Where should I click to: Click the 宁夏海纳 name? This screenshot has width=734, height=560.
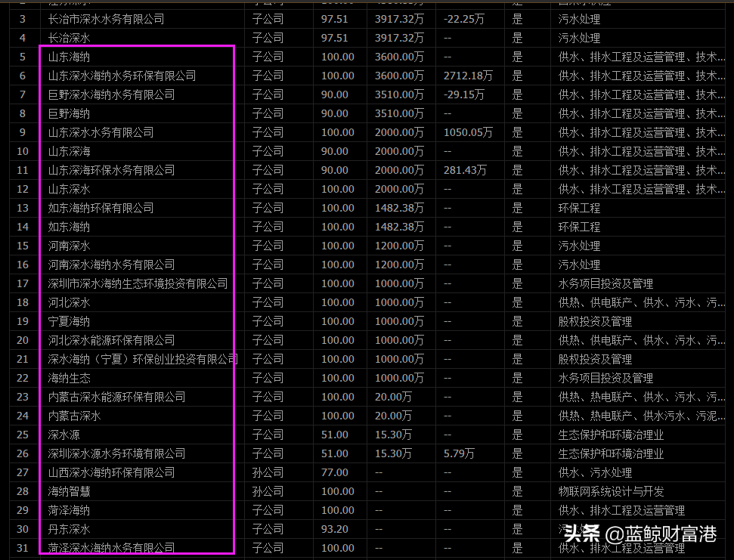69,321
